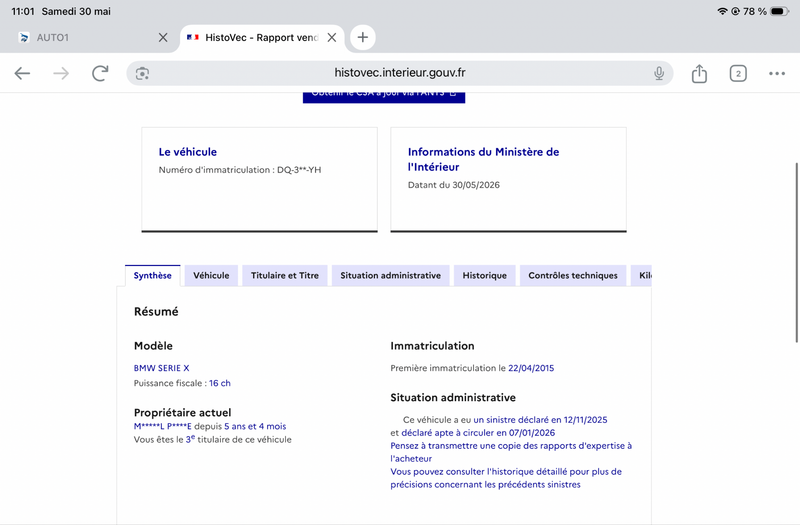Open the share sheet icon
Image resolution: width=800 pixels, height=525 pixels.
tap(699, 73)
